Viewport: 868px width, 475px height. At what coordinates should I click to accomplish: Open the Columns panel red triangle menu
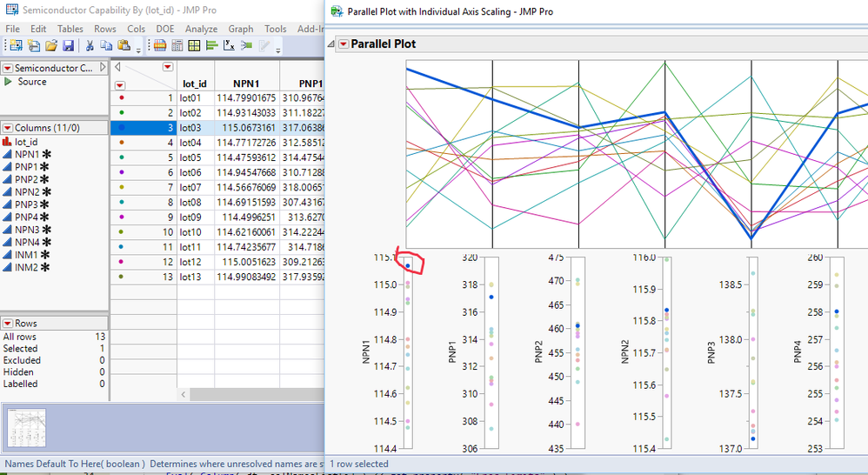[x=7, y=128]
